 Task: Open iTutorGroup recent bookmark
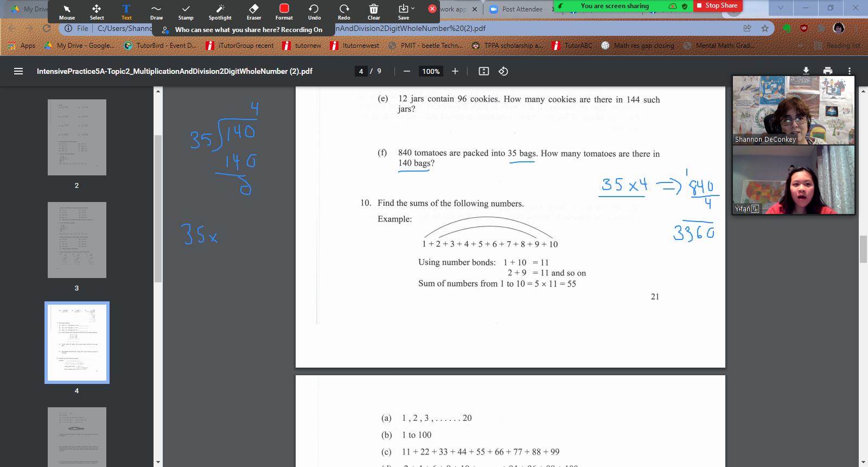(x=240, y=46)
